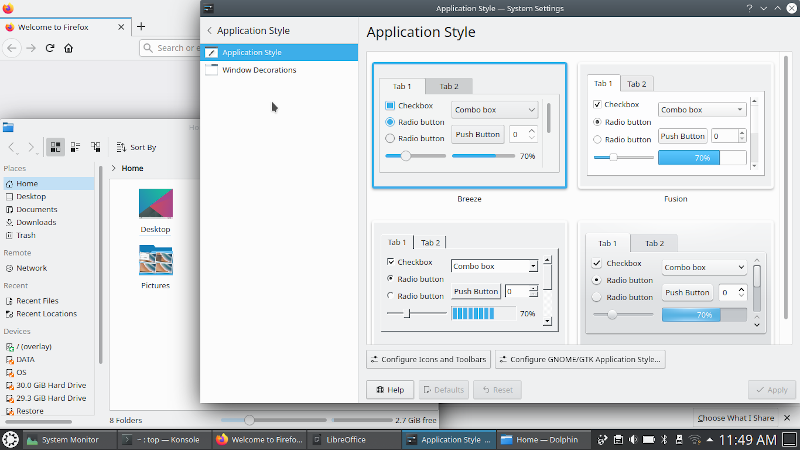Open a new Firefox tab with plus
The height and width of the screenshot is (450, 800).
(x=141, y=27)
